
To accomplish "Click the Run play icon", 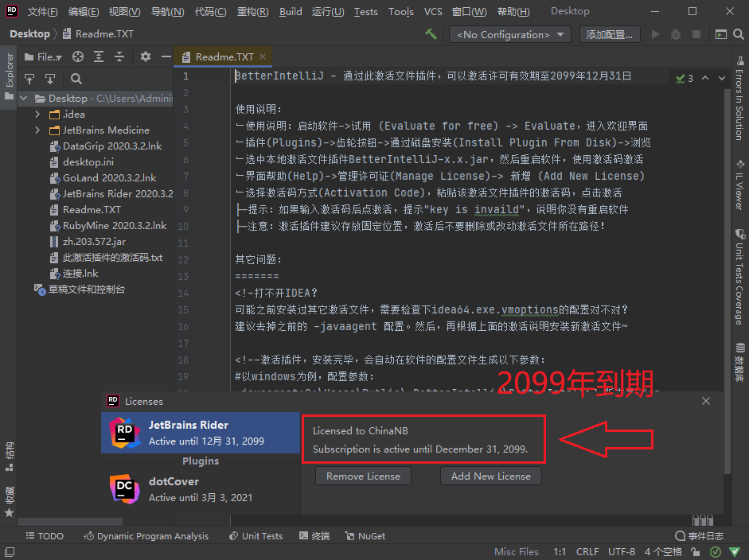I will (x=655, y=34).
